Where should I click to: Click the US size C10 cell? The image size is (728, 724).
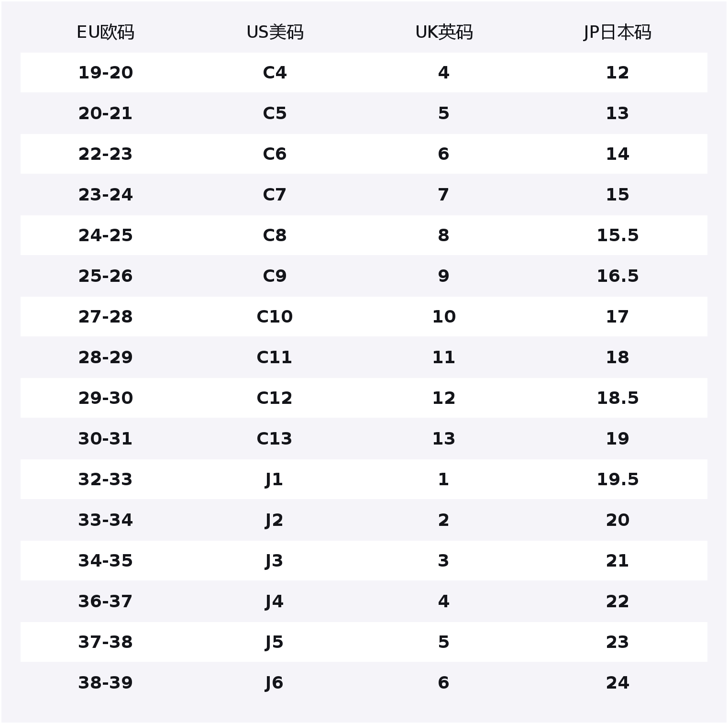coord(275,317)
